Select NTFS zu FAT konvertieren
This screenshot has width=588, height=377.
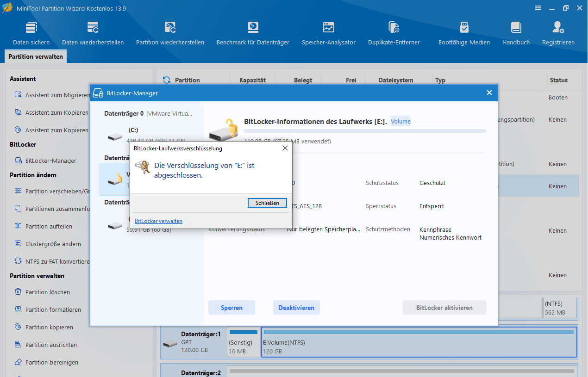(x=52, y=261)
